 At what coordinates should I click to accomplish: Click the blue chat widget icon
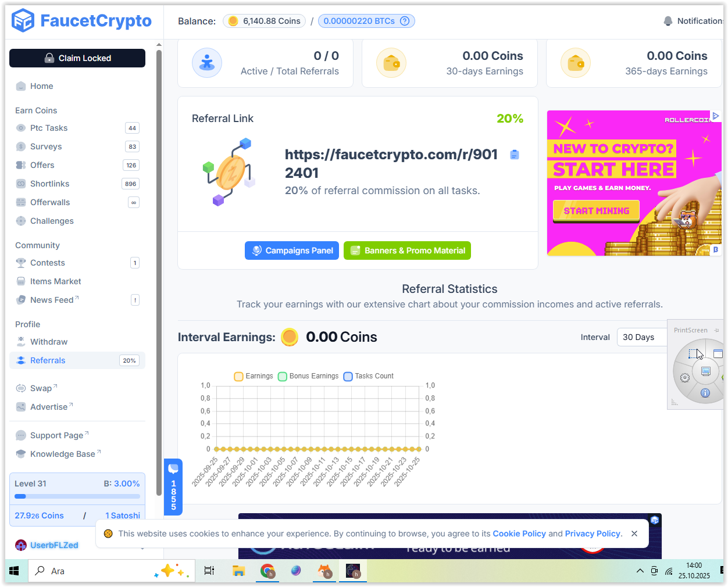point(173,468)
